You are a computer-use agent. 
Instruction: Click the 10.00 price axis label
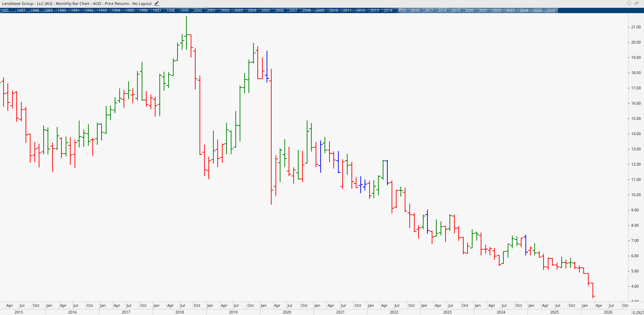(x=636, y=195)
